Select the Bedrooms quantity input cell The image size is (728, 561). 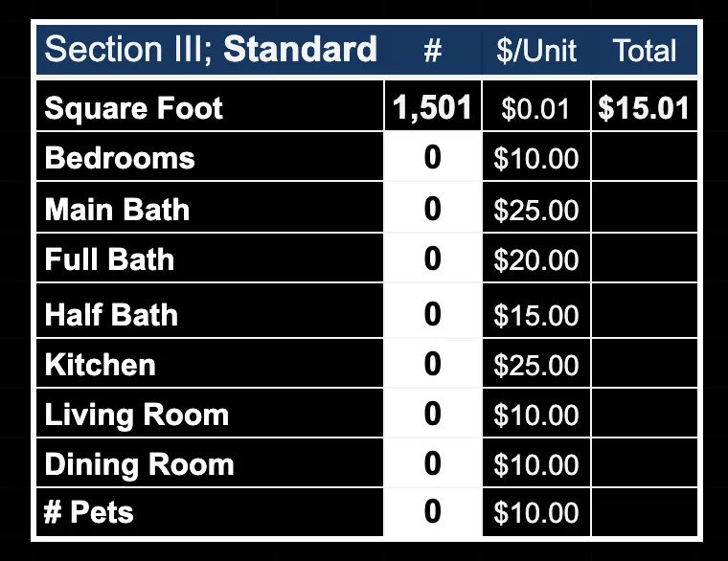click(x=432, y=156)
